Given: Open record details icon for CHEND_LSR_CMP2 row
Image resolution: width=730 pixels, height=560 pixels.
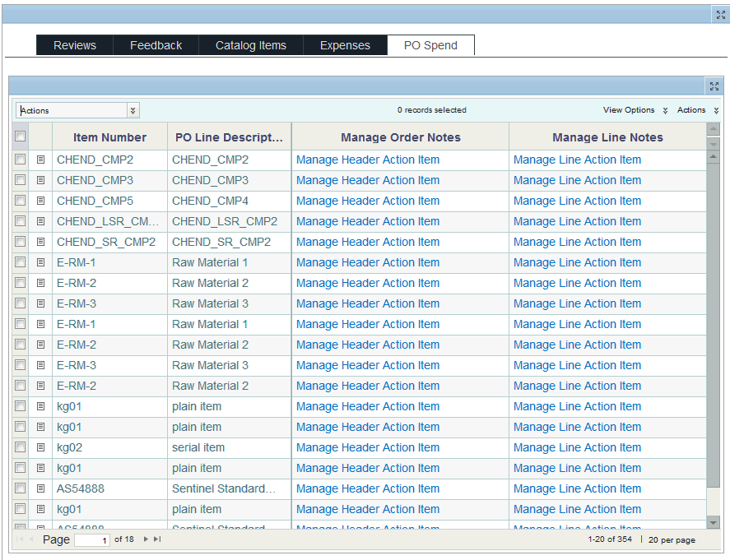Looking at the screenshot, I should click(40, 221).
